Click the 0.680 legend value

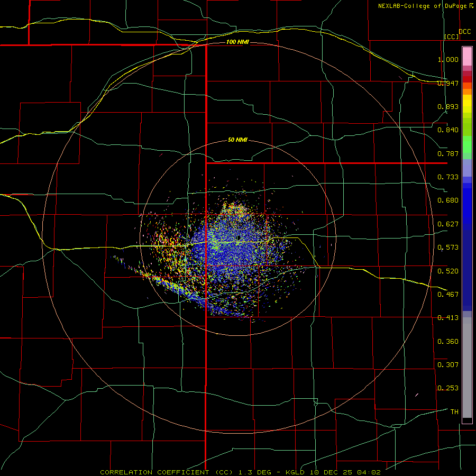(x=448, y=200)
